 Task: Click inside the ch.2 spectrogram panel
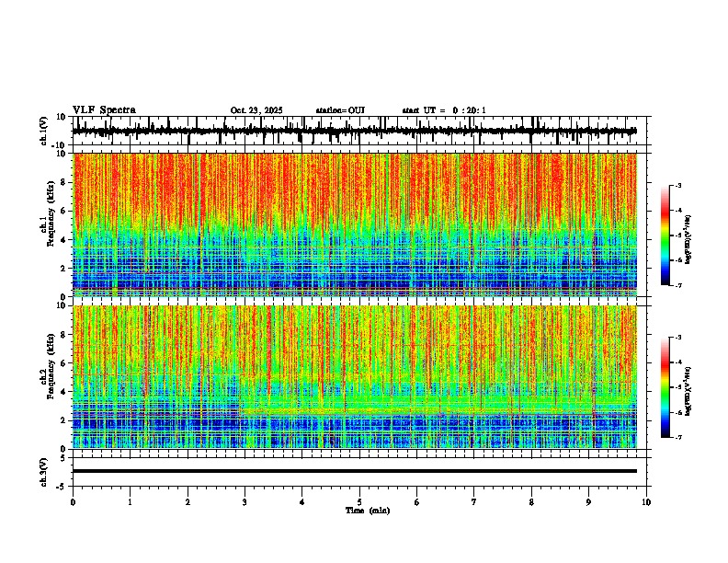[x=355, y=377]
